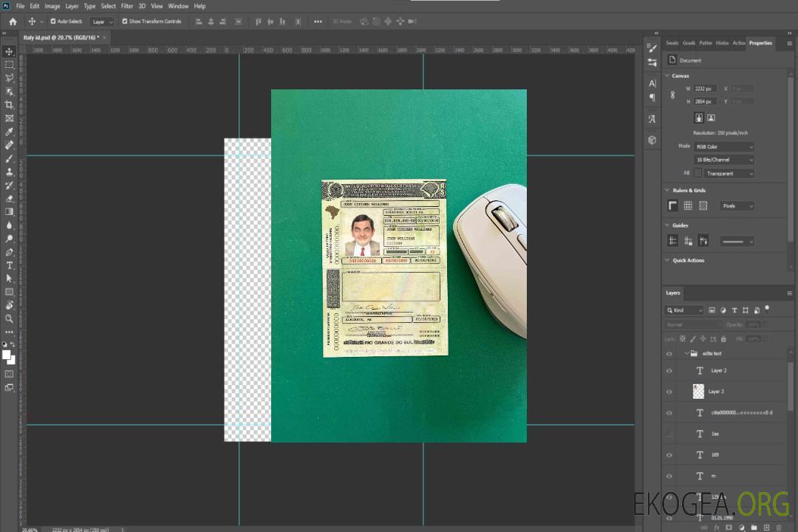Open the Transparent fill dropdown
798x532 pixels.
[x=729, y=174]
